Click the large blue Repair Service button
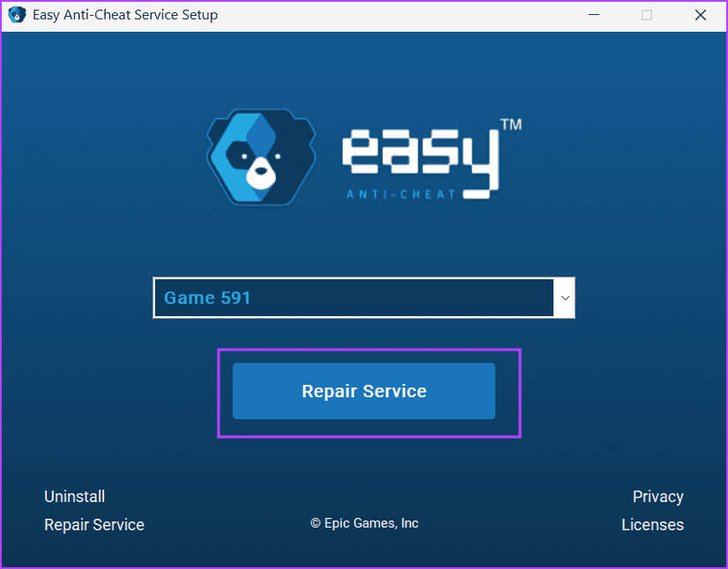This screenshot has width=728, height=569. point(363,391)
